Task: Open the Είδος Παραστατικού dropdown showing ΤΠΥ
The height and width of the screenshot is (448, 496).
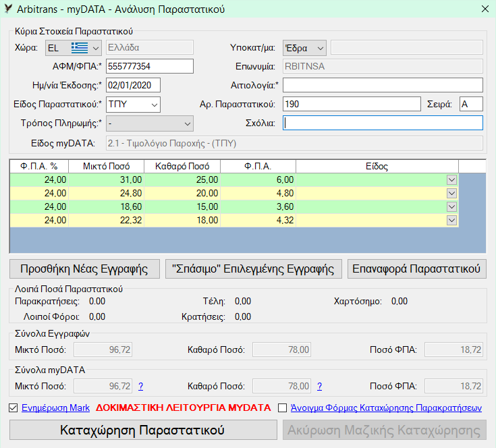Action: point(133,105)
